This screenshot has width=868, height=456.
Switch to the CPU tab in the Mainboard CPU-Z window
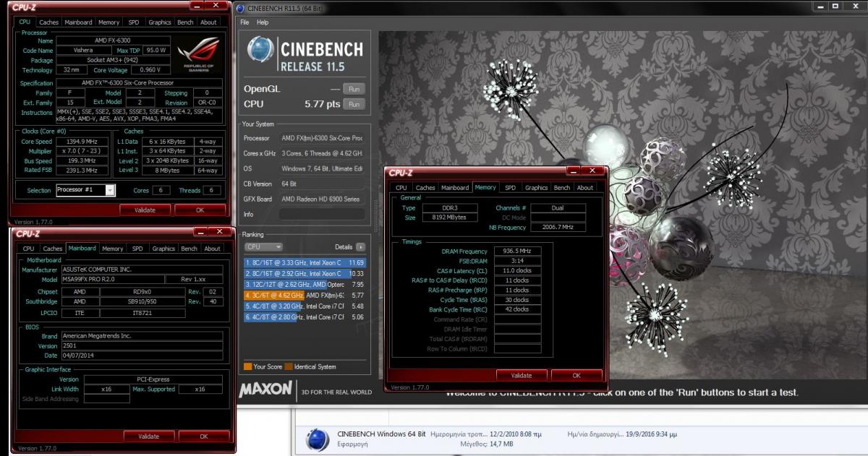coord(28,249)
